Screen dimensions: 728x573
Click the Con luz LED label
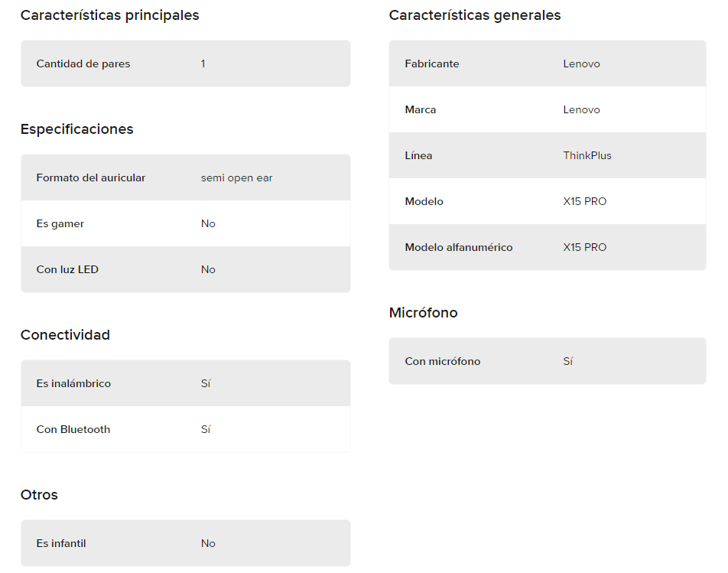click(67, 269)
